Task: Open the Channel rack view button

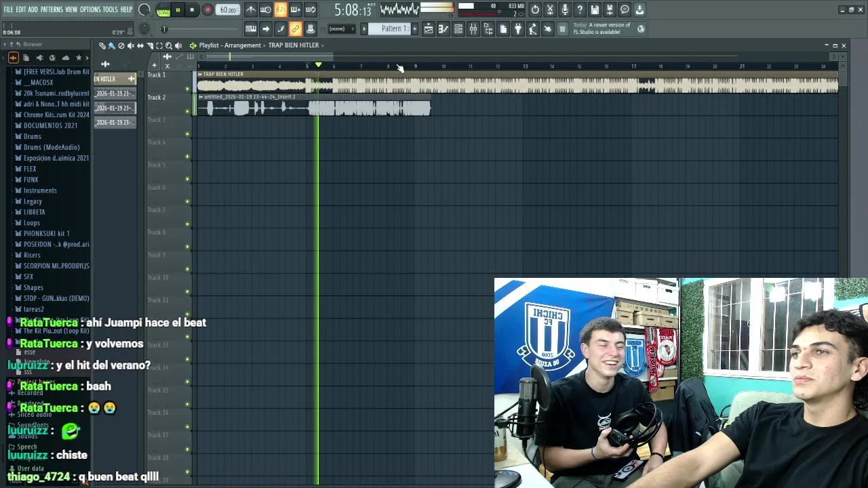Action: (x=458, y=28)
